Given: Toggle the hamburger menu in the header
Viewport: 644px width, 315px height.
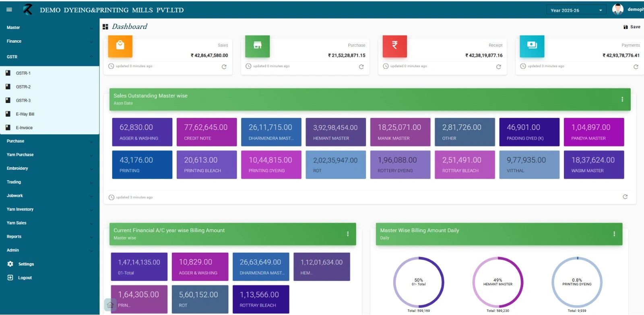Looking at the screenshot, I should (9, 10).
